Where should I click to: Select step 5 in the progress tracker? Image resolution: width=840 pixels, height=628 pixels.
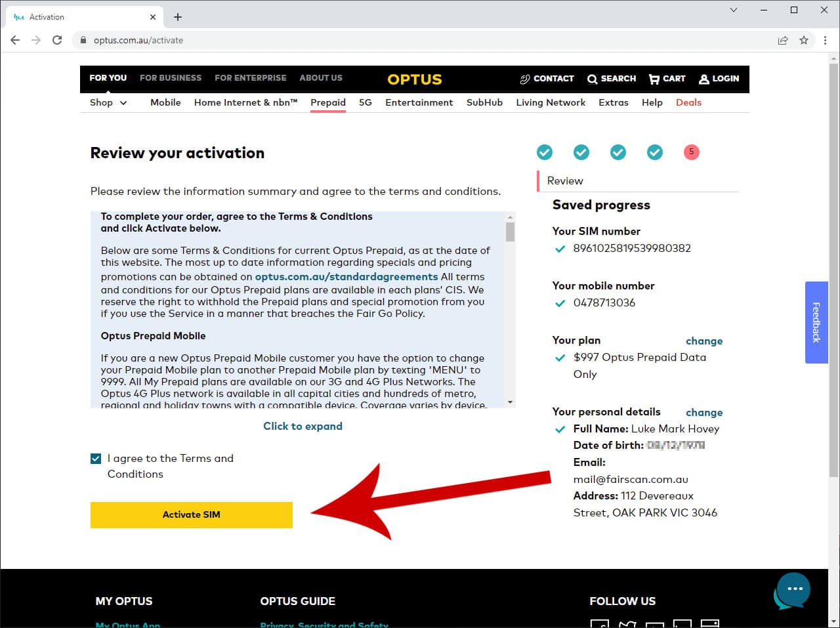[691, 152]
